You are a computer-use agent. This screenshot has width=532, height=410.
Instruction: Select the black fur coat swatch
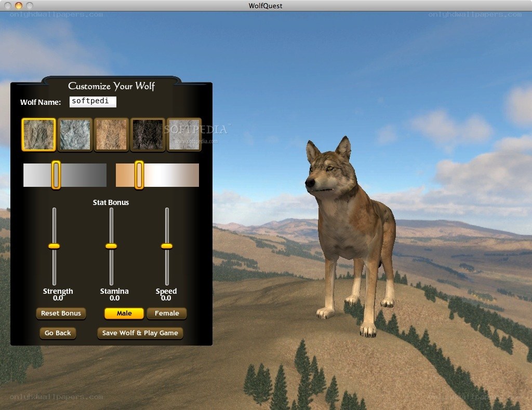click(148, 134)
